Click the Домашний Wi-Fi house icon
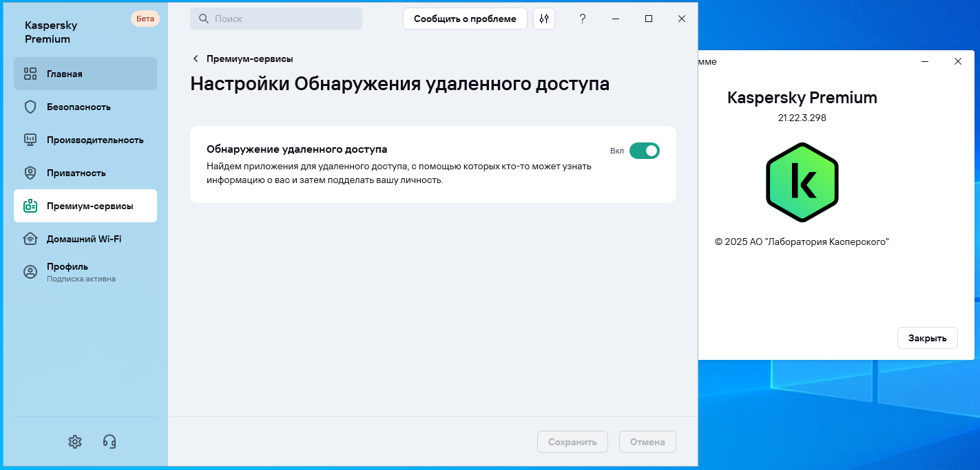Image resolution: width=980 pixels, height=470 pixels. [x=30, y=239]
